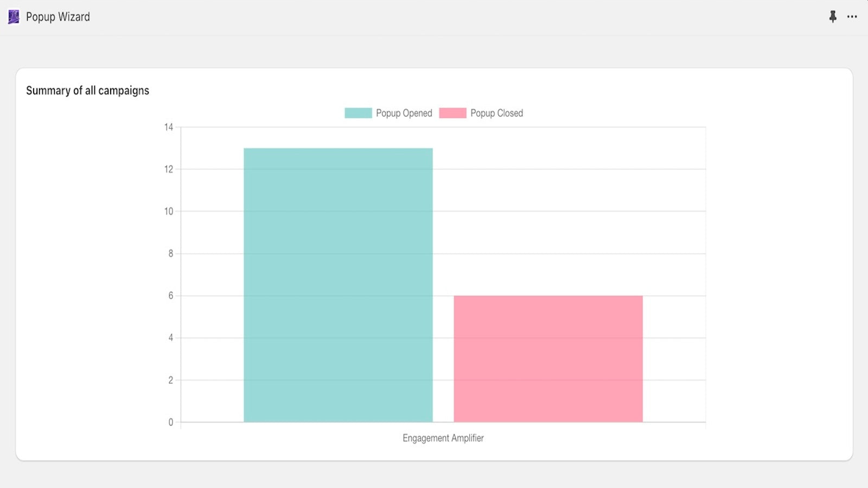Click the 2 value on y-axis

[x=171, y=380]
